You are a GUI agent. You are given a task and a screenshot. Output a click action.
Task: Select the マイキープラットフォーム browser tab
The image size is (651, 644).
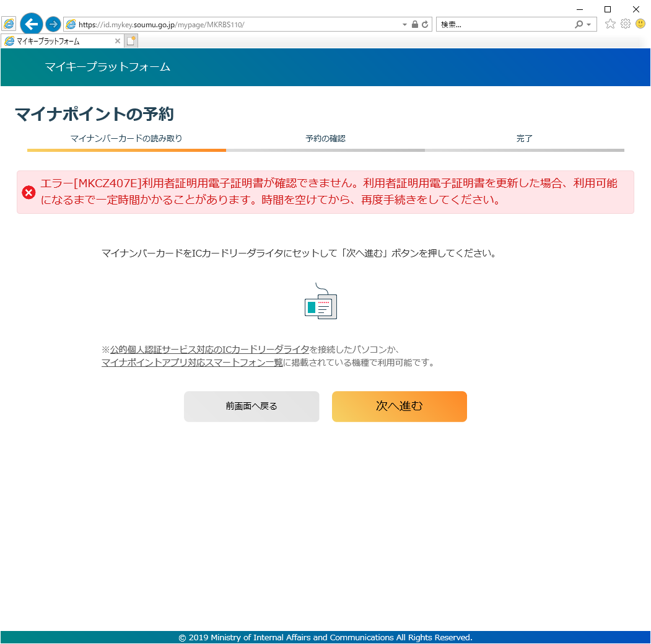59,41
